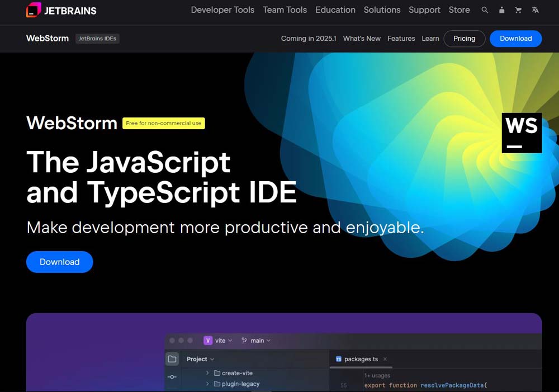The width and height of the screenshot is (559, 392).
Task: Select the commit icon in the IDE sidebar
Action: coord(172,377)
